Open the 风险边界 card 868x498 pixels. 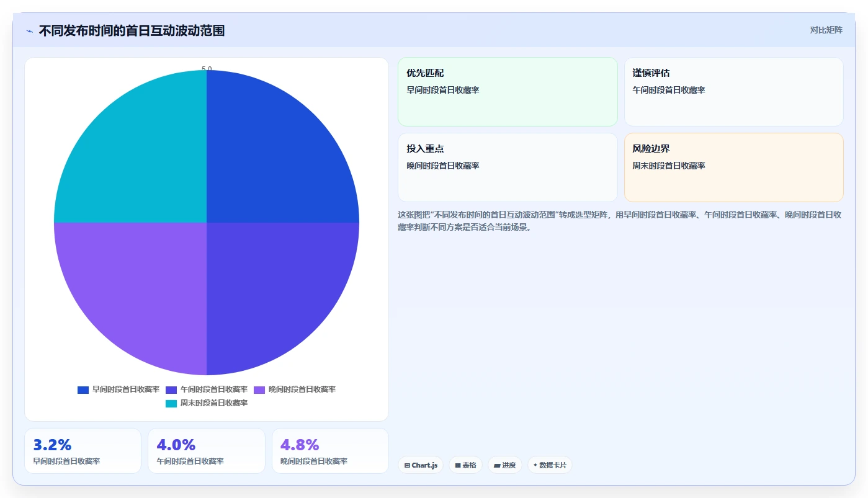(x=733, y=167)
